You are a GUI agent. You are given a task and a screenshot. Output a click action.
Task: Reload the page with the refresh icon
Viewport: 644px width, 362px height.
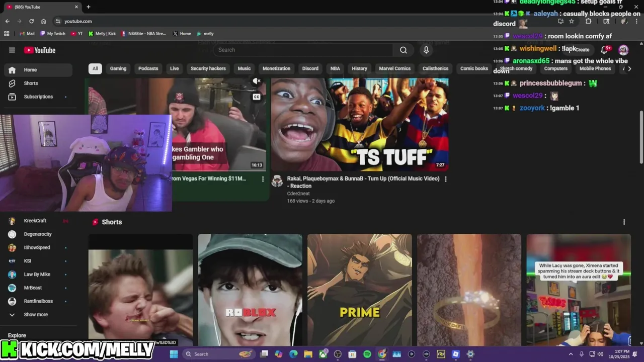pos(31,21)
